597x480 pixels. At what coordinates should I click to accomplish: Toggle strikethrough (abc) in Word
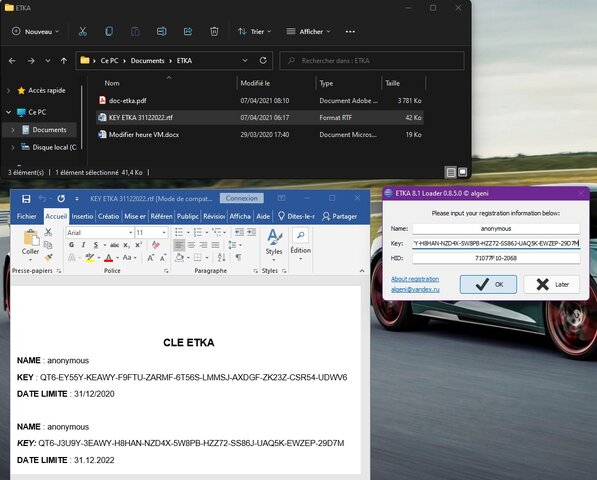click(114, 245)
